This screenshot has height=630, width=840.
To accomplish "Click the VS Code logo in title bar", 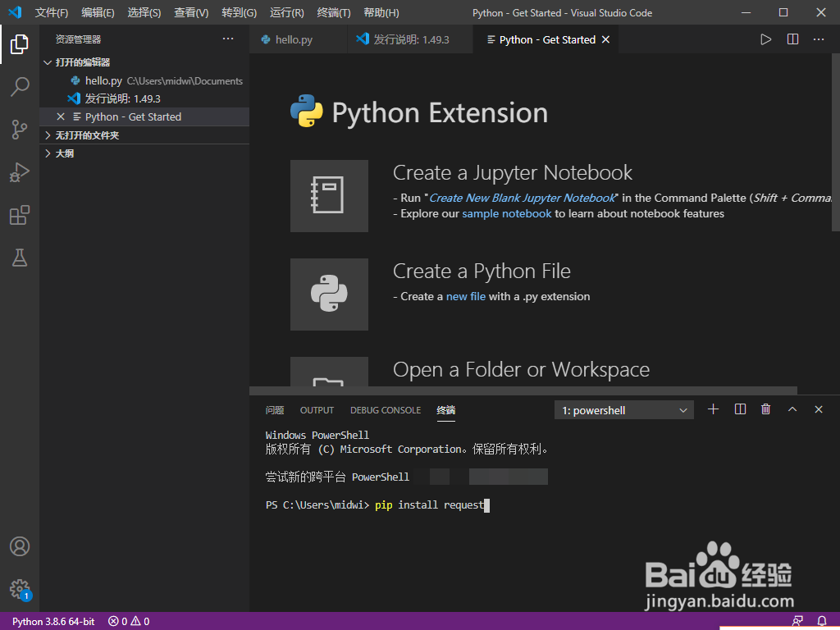I will point(15,11).
